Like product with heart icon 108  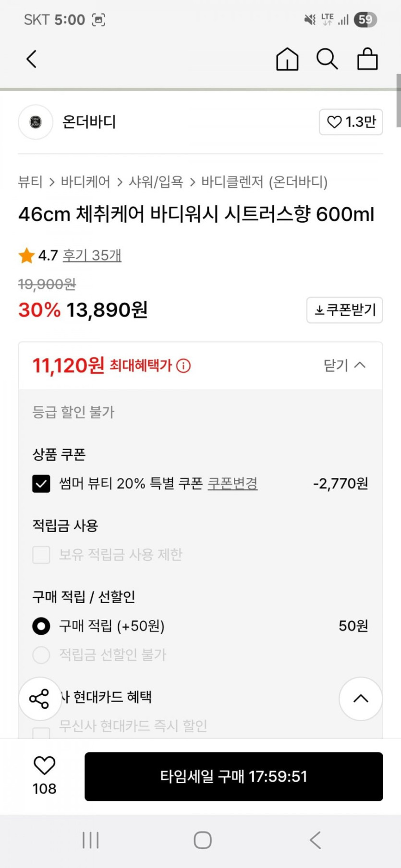[44, 766]
